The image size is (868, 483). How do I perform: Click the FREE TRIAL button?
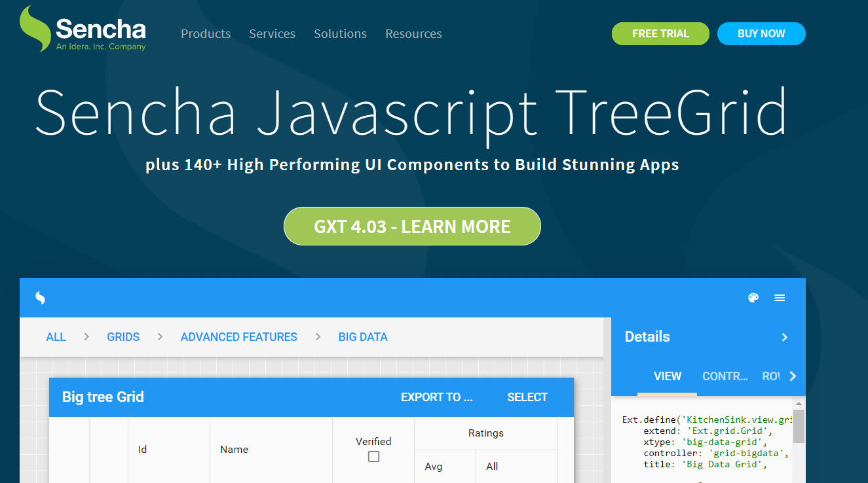coord(660,33)
